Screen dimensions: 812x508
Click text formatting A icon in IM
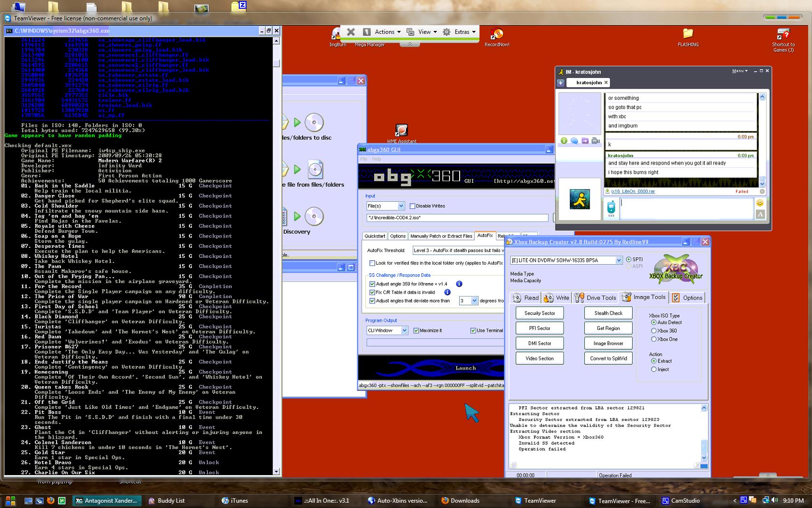click(x=760, y=214)
